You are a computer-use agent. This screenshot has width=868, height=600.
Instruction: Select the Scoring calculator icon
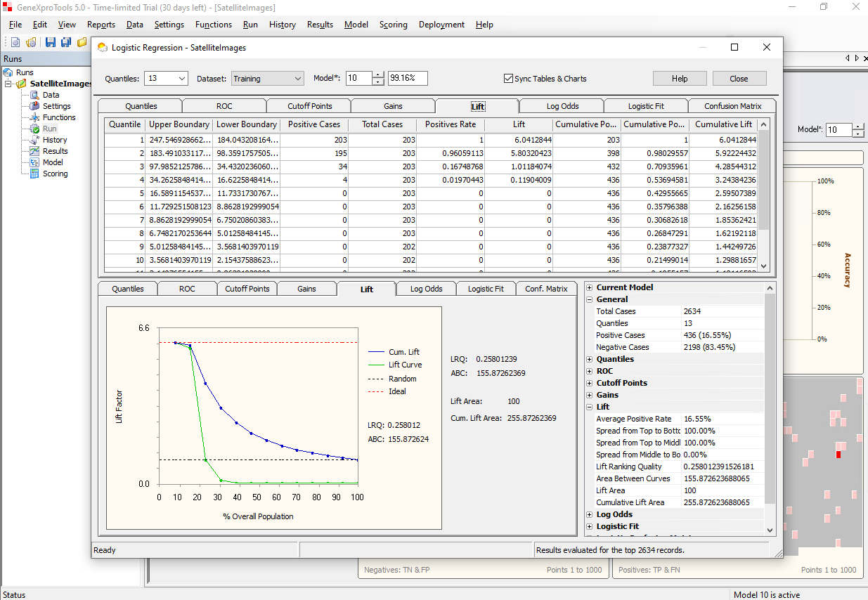[x=34, y=174]
